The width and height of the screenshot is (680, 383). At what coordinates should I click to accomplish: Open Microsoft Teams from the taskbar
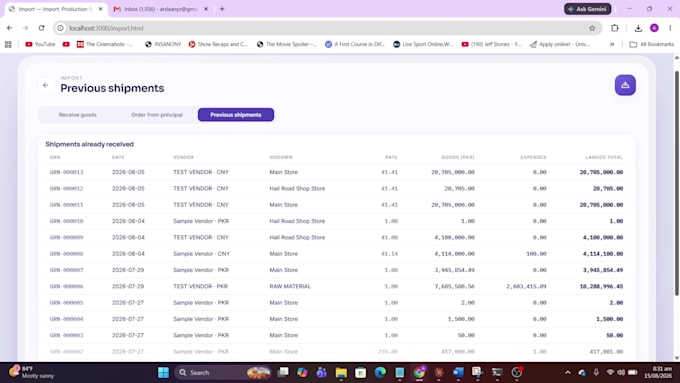pos(321,373)
